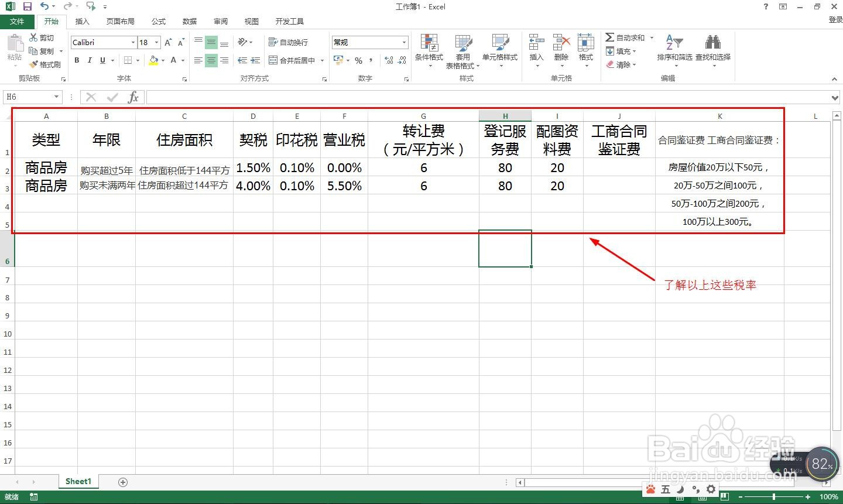Screen dimensions: 843x504
Task: Open the font color dropdown arrow
Action: click(x=183, y=60)
